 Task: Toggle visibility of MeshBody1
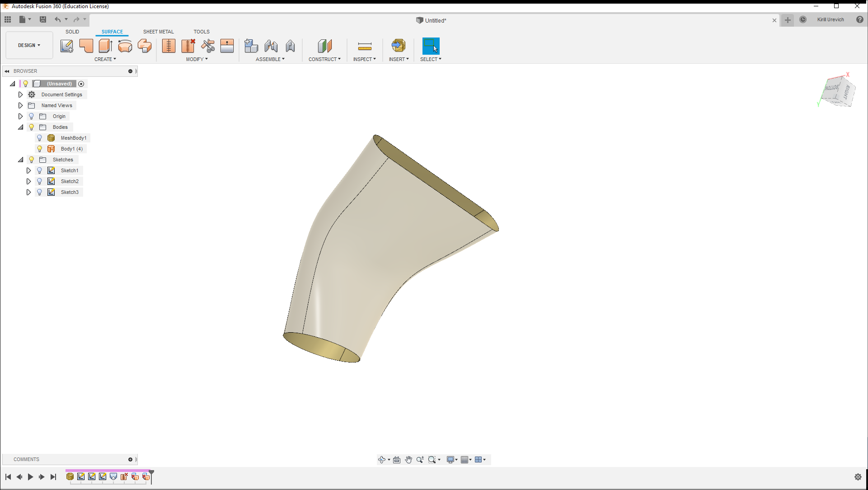pos(39,138)
